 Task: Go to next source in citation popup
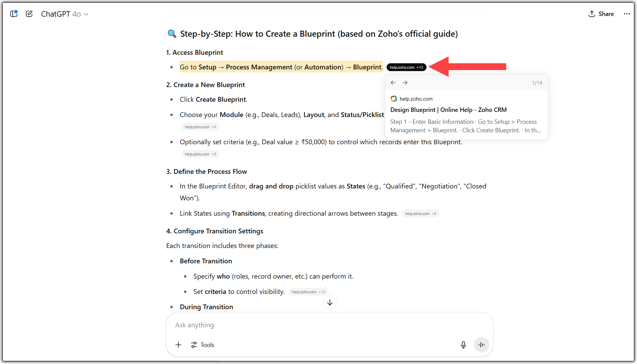coord(405,83)
